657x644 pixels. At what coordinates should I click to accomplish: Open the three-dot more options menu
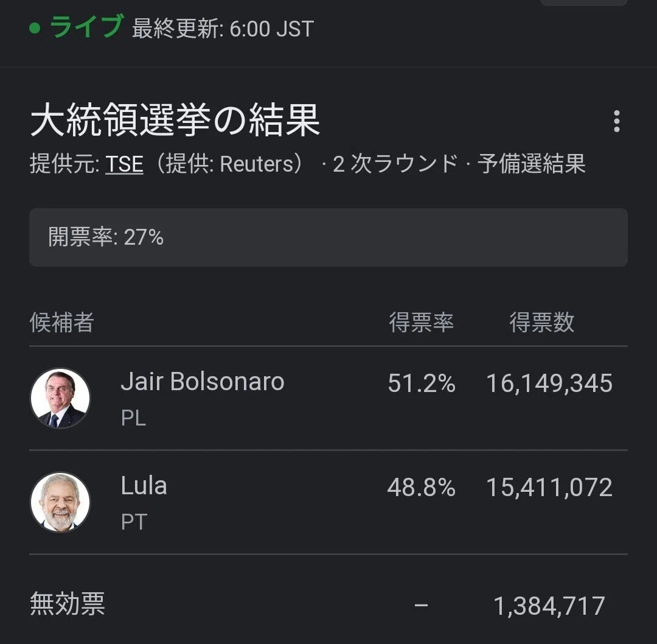point(616,122)
